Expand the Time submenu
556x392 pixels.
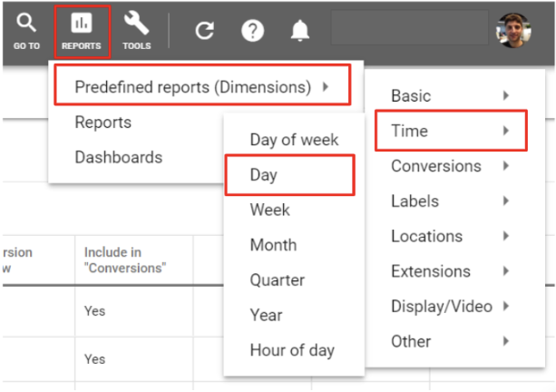click(451, 131)
